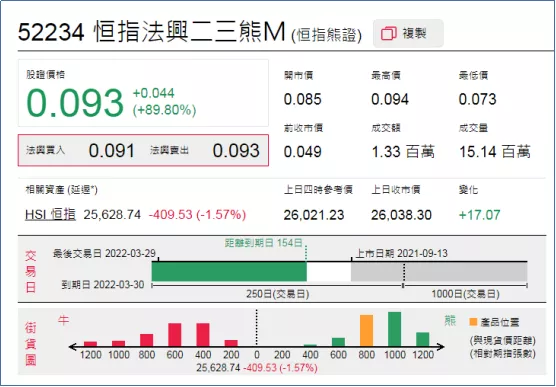Click the HSI change -409.53 (-1.57%) beside the link

[197, 215]
